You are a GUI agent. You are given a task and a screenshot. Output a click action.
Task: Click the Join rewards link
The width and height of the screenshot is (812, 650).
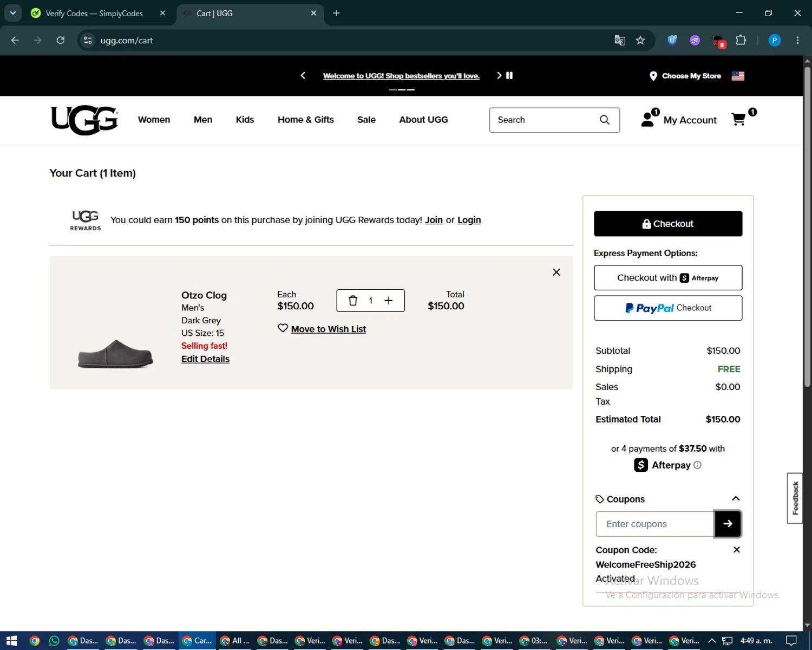[434, 220]
